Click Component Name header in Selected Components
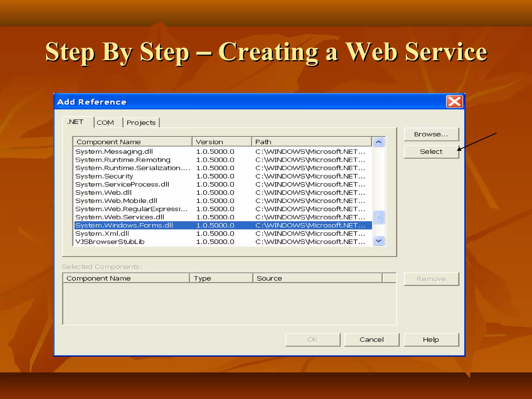The image size is (532, 399). [126, 278]
